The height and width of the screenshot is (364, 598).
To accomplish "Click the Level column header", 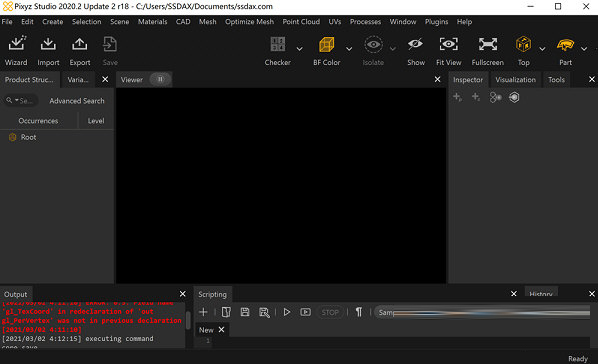I will coord(96,121).
